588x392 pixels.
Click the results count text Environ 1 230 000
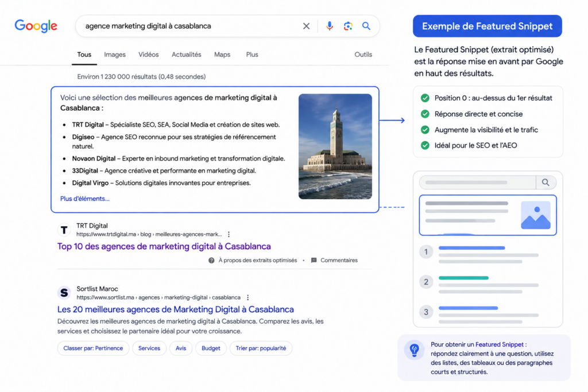click(141, 76)
